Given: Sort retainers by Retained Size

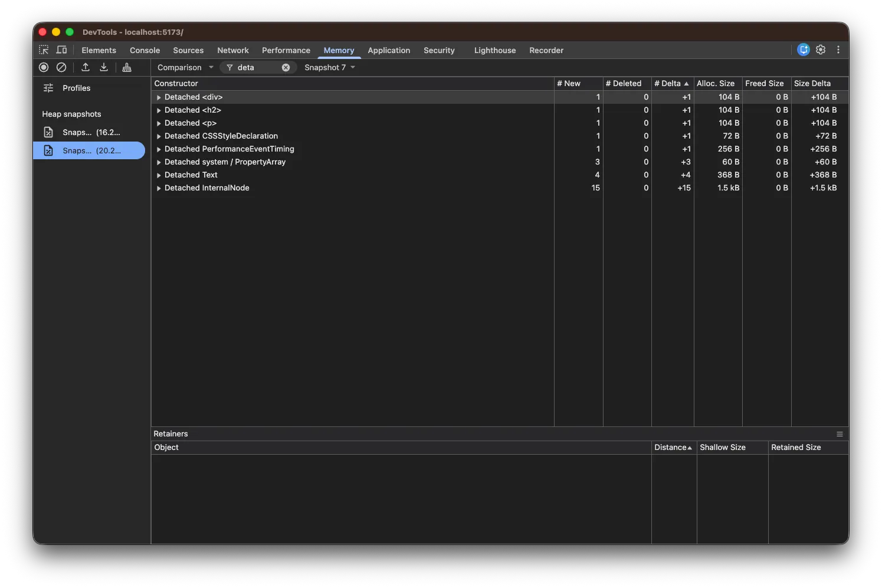Looking at the screenshot, I should 808,448.
